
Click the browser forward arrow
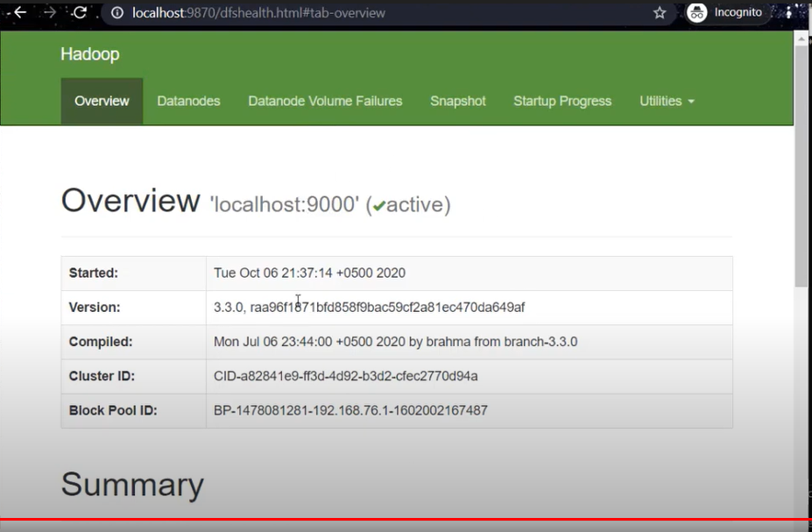click(x=50, y=12)
